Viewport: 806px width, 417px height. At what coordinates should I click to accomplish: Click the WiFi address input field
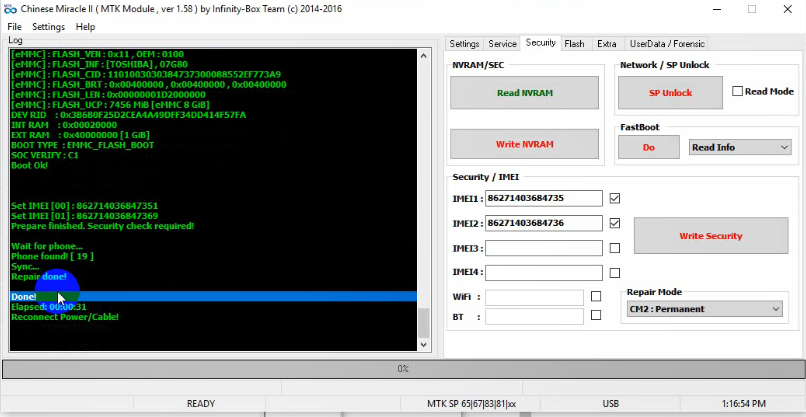pyautogui.click(x=534, y=298)
